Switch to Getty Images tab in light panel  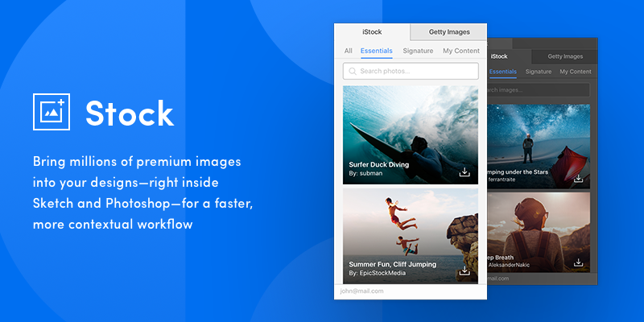click(449, 31)
